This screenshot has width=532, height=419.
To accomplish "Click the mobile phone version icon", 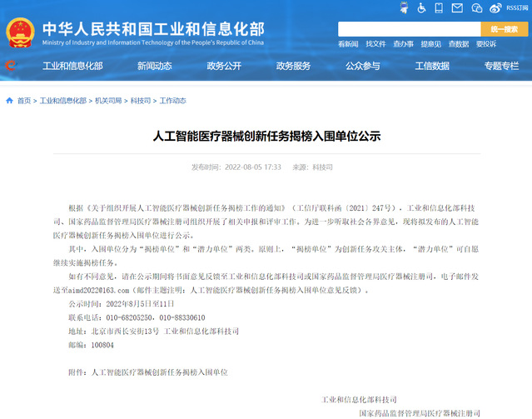I will (x=440, y=8).
